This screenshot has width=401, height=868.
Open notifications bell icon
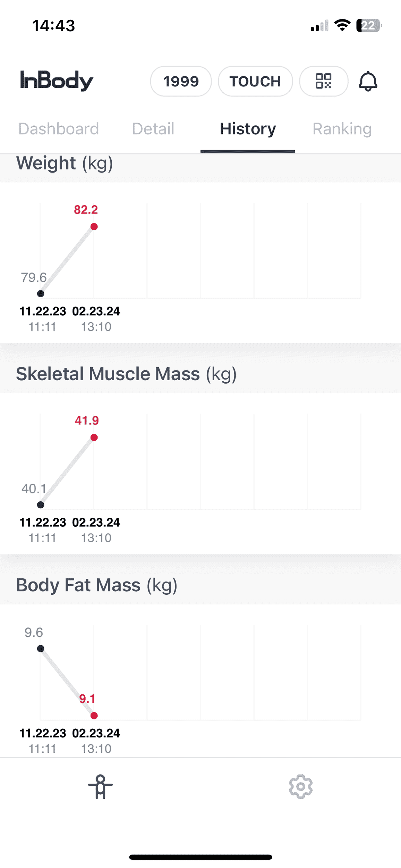(x=368, y=81)
